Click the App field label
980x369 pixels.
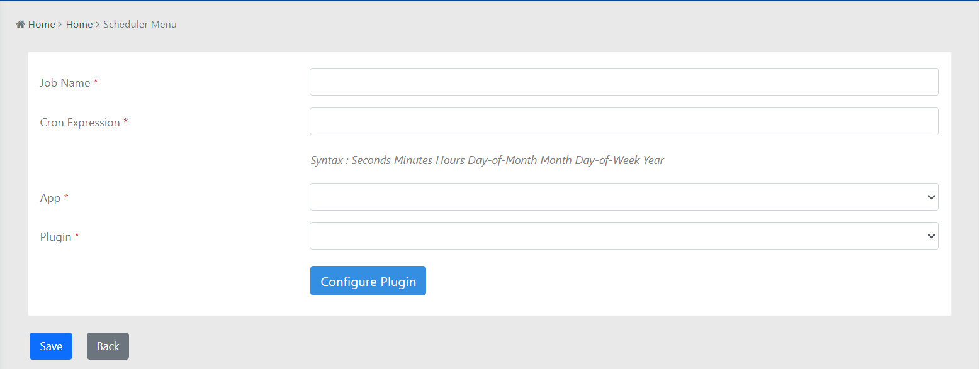50,198
